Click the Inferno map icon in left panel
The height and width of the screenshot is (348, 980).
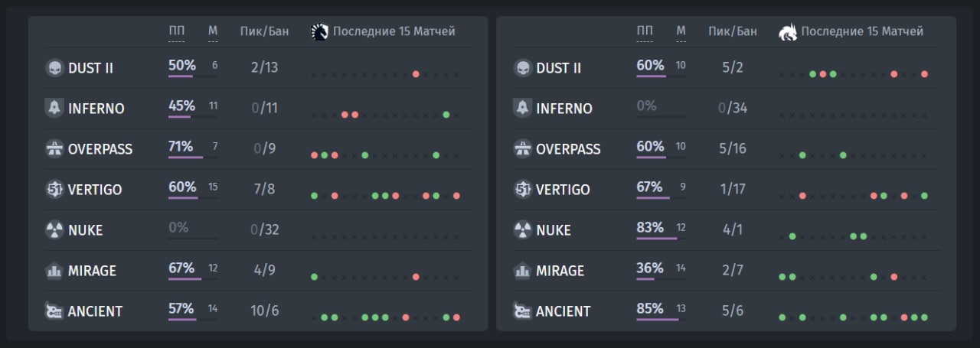click(x=54, y=109)
